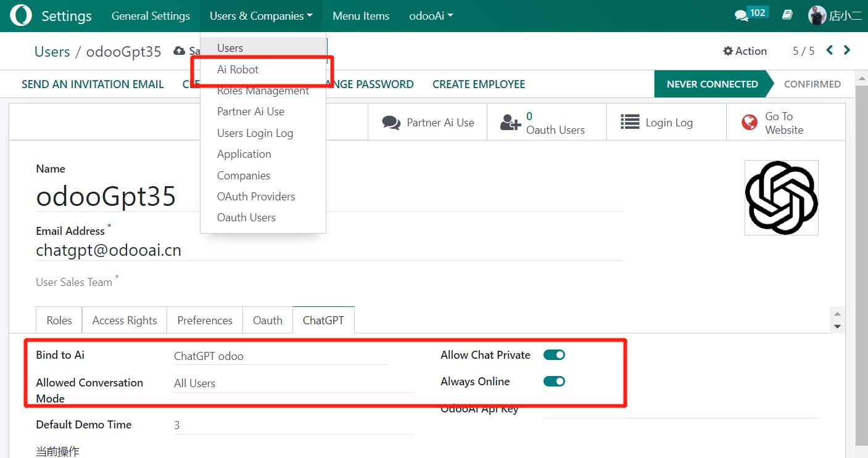Go to previous record arrow
Image resolution: width=868 pixels, height=458 pixels.
(830, 51)
